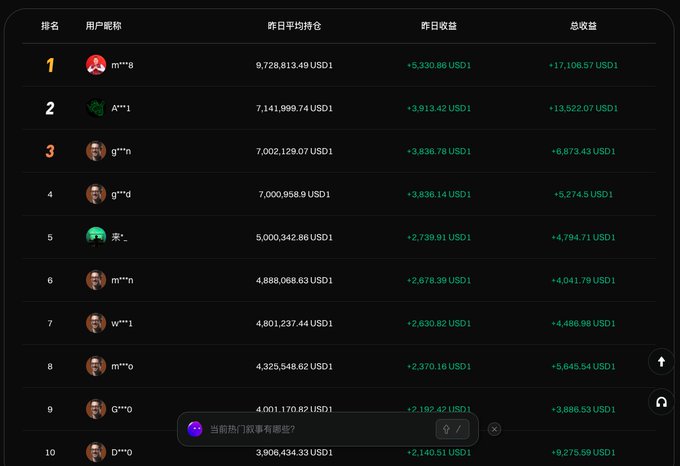Open the avatar of user A***1
680x466 pixels.
(x=96, y=108)
